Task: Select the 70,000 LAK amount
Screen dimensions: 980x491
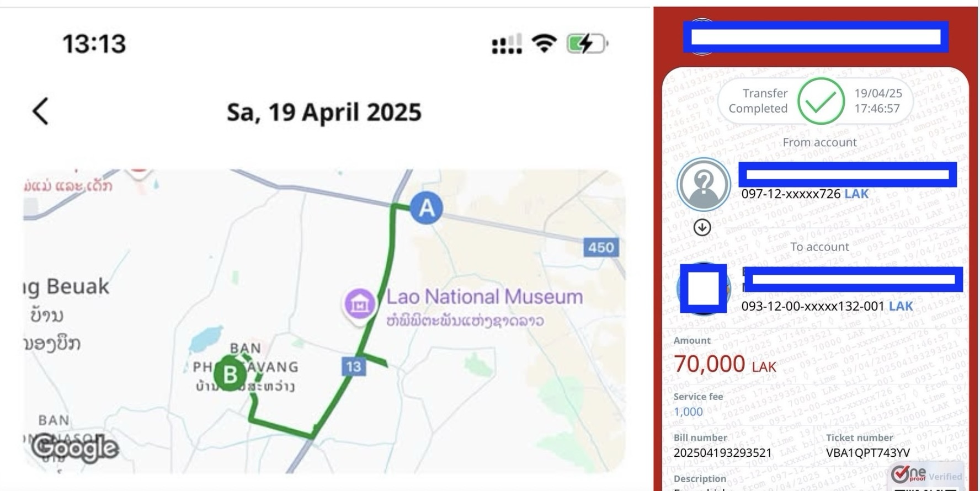Action: pyautogui.click(x=725, y=364)
